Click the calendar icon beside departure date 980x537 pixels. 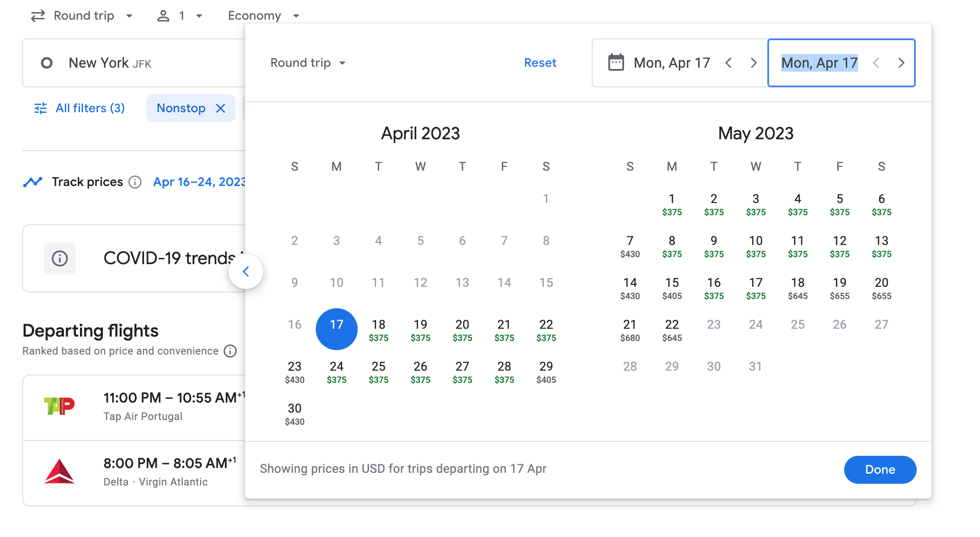pyautogui.click(x=616, y=63)
